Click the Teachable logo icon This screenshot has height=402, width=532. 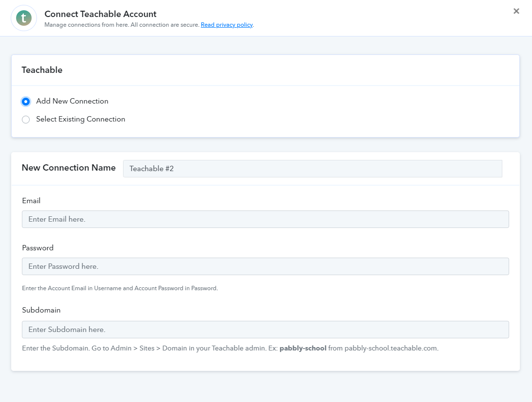pyautogui.click(x=24, y=18)
